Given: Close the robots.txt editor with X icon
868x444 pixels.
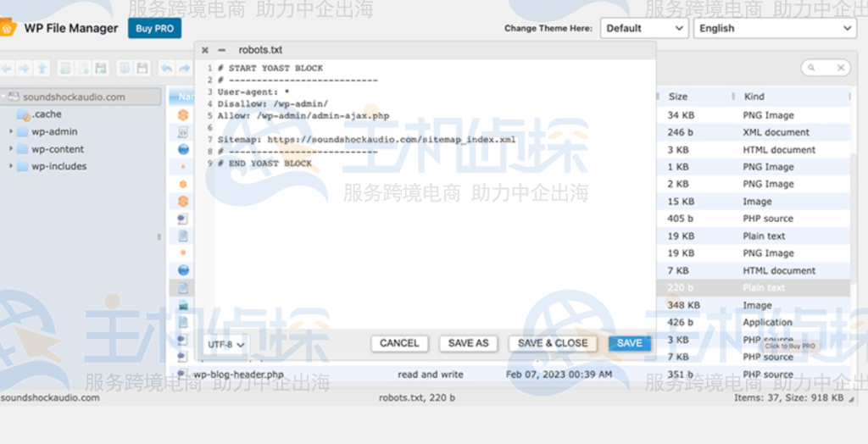Looking at the screenshot, I should (205, 50).
